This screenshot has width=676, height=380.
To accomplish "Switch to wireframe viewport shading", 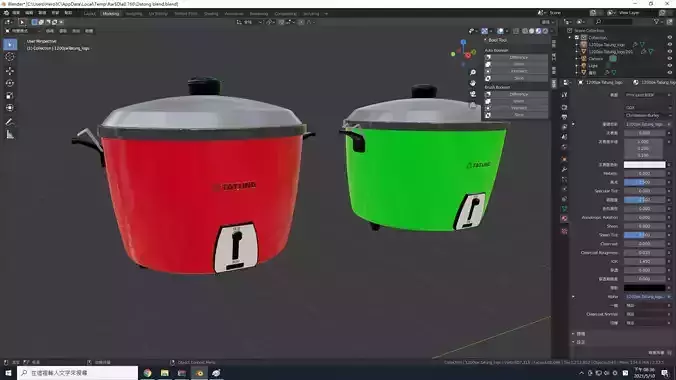I will coord(525,31).
